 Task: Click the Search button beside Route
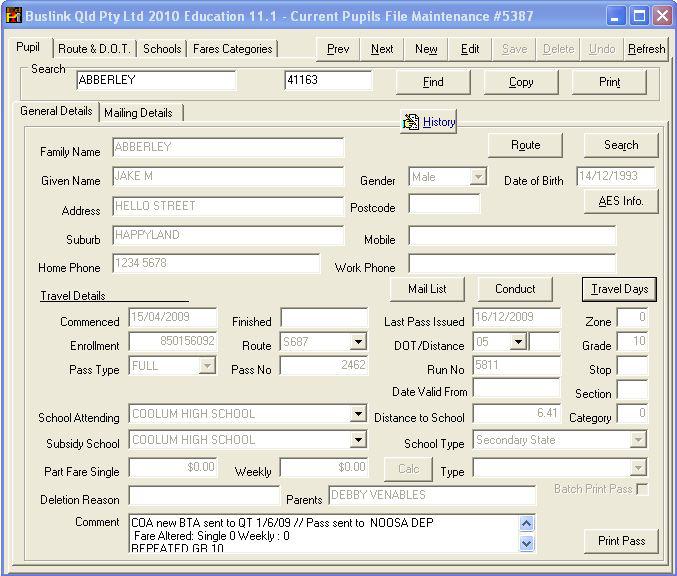[621, 145]
